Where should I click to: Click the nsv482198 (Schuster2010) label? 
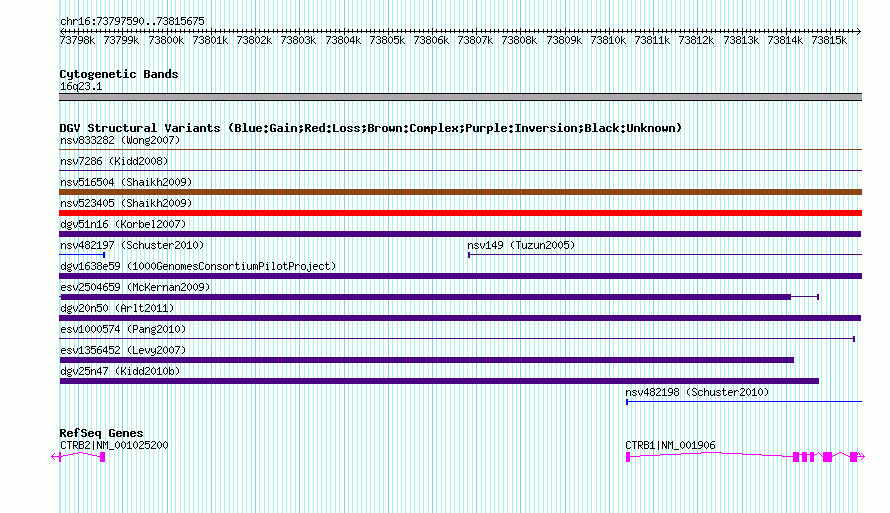pos(697,392)
